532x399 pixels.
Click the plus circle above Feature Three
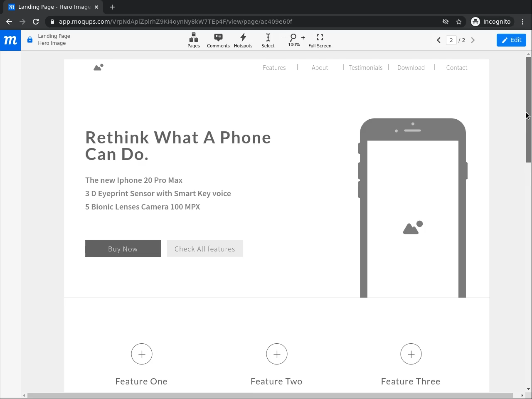(x=411, y=354)
